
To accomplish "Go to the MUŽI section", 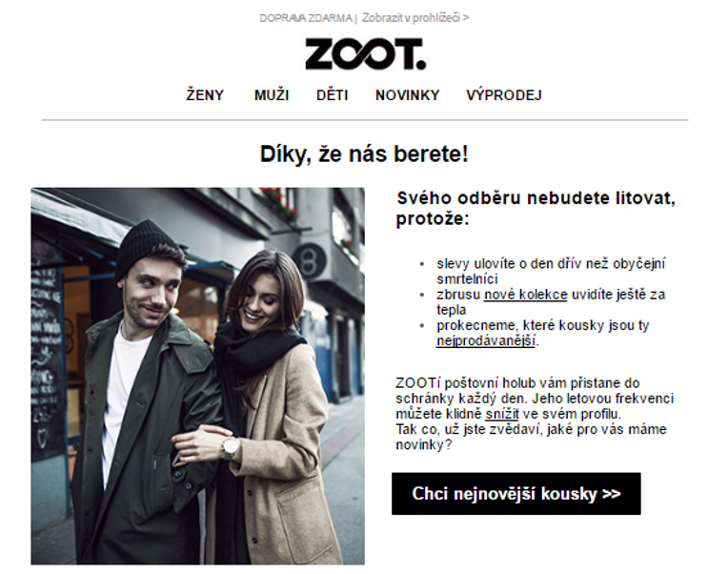I will (272, 95).
